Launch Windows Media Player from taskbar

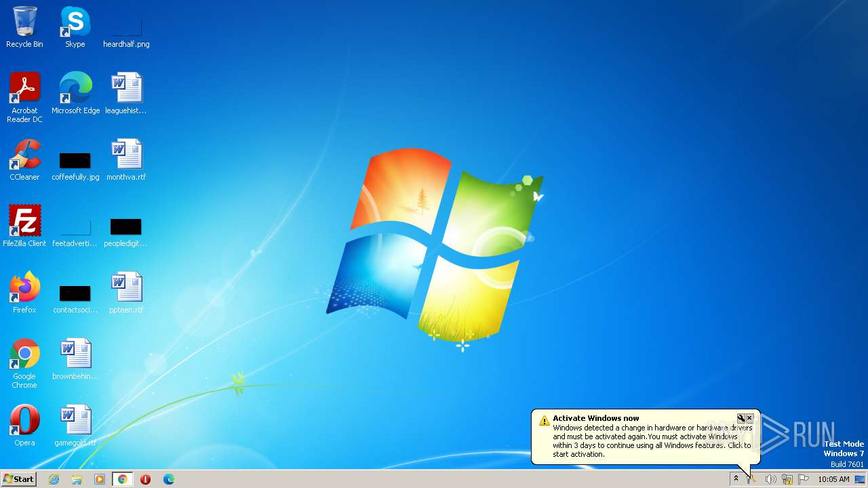tap(100, 479)
